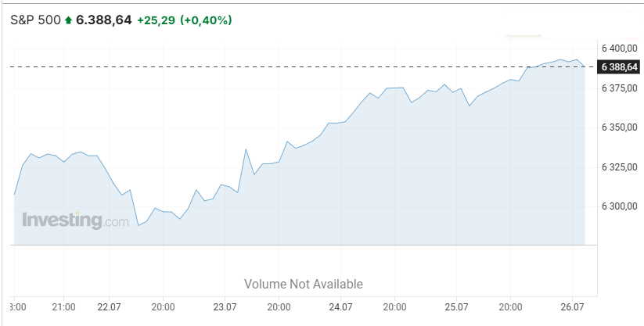Click the +25,29 change value
644x326 pixels.
tap(156, 20)
